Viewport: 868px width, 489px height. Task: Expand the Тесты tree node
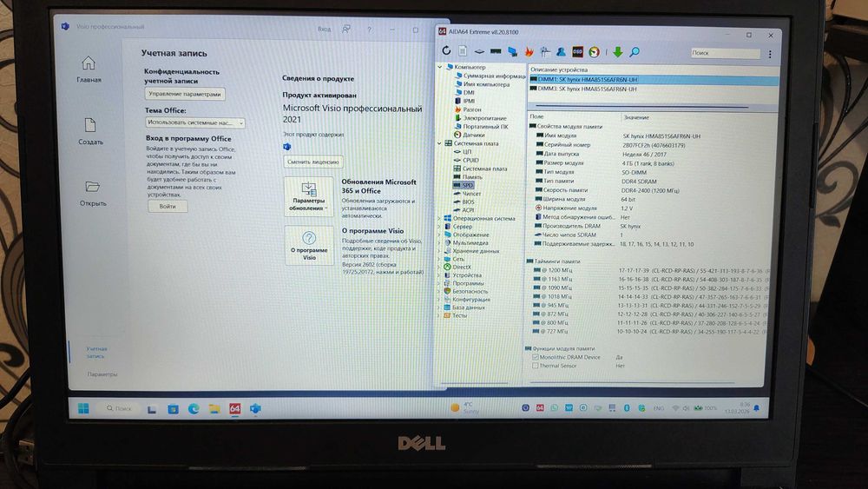(x=438, y=315)
